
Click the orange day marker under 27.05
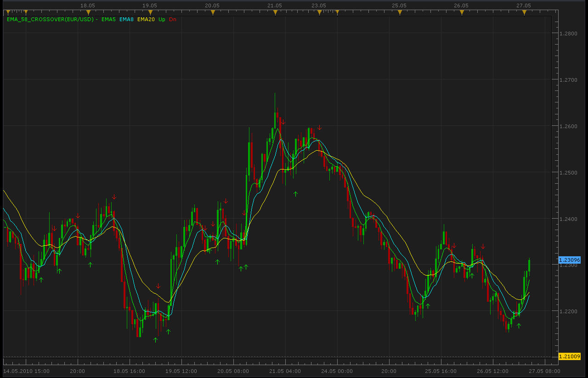[x=524, y=12]
